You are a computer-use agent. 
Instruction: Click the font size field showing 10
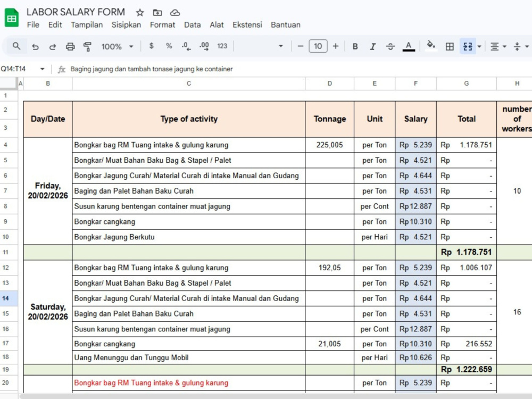point(318,46)
